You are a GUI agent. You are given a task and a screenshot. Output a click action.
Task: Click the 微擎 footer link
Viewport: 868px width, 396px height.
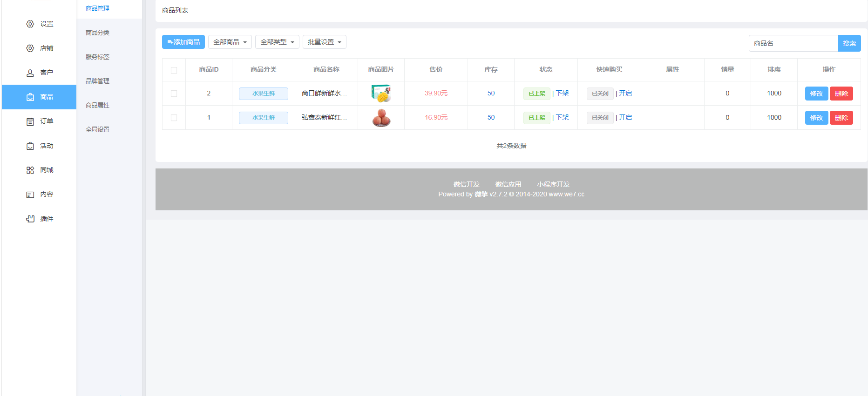click(481, 194)
